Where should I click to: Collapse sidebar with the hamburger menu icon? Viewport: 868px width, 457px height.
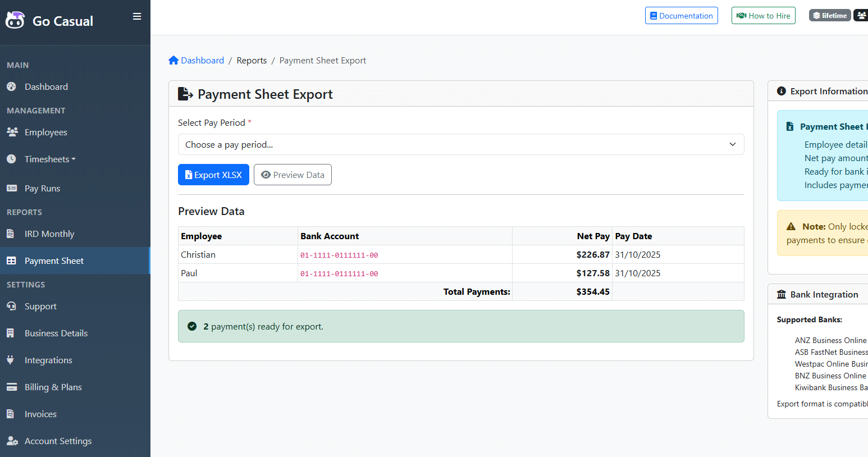click(x=136, y=16)
